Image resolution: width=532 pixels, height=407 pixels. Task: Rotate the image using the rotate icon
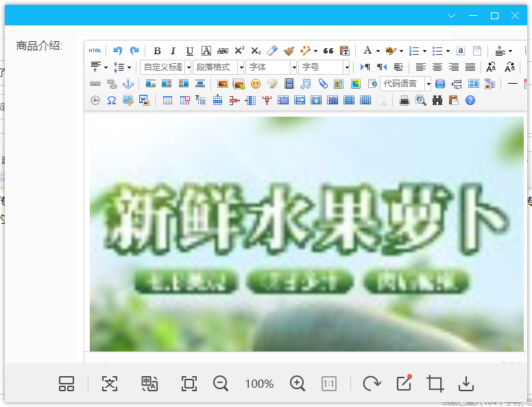coord(372,384)
